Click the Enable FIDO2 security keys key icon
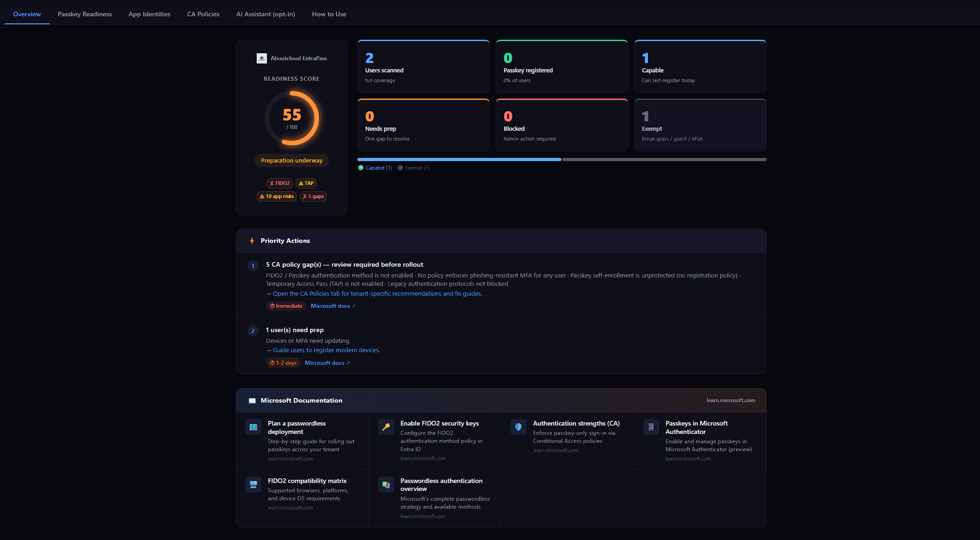Viewport: 980px width, 540px height. coord(386,427)
